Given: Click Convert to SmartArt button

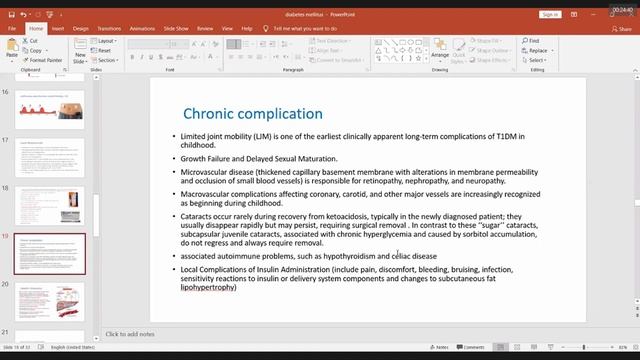Looking at the screenshot, I should pyautogui.click(x=336, y=60).
